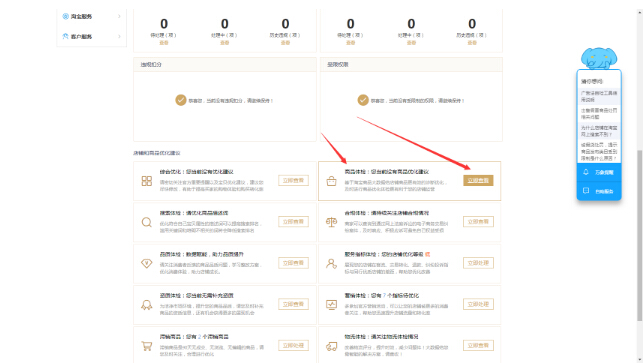This screenshot has width=643, height=363.
Task: Click the shopping cart stagnant products icon
Action: click(x=146, y=346)
